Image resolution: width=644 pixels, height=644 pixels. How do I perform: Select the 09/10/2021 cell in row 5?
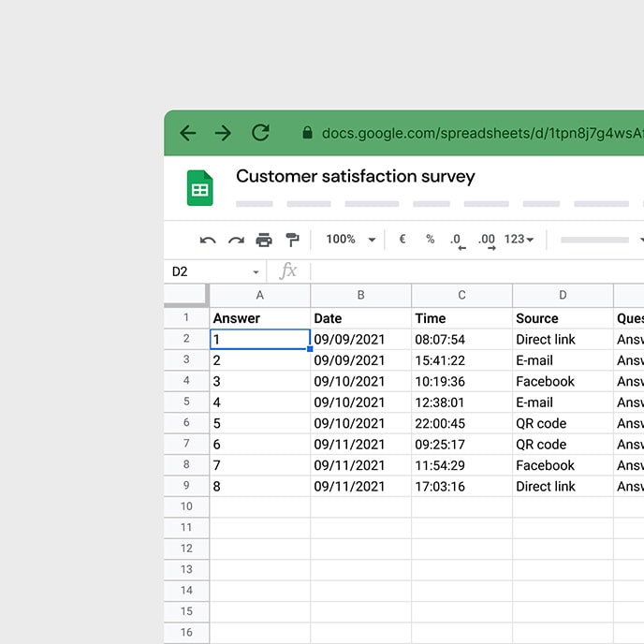[361, 402]
